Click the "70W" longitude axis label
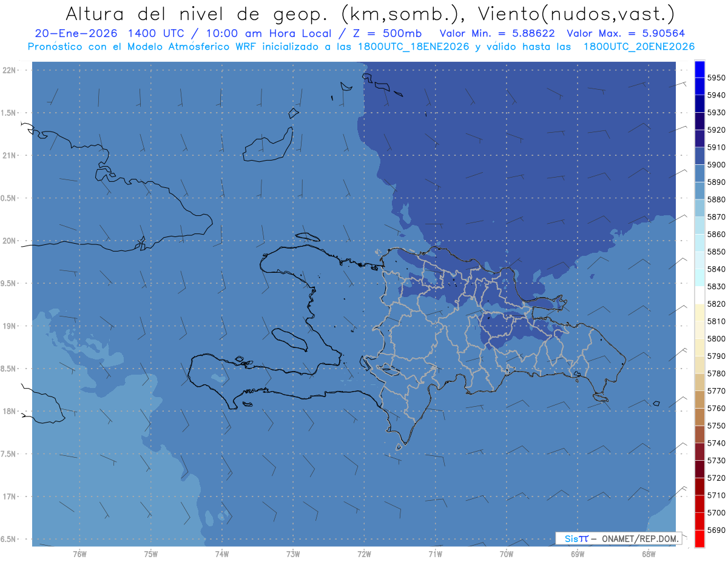Screen dimensions: 728x562 tap(507, 554)
